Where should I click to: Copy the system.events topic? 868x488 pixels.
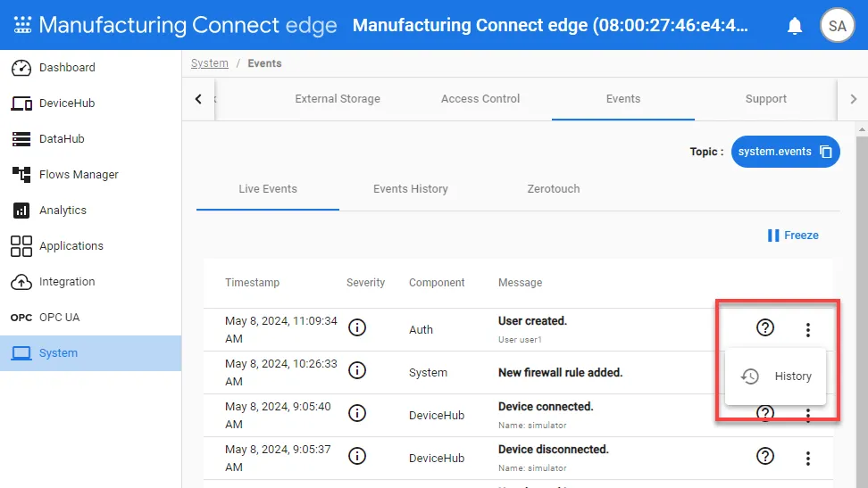826,152
